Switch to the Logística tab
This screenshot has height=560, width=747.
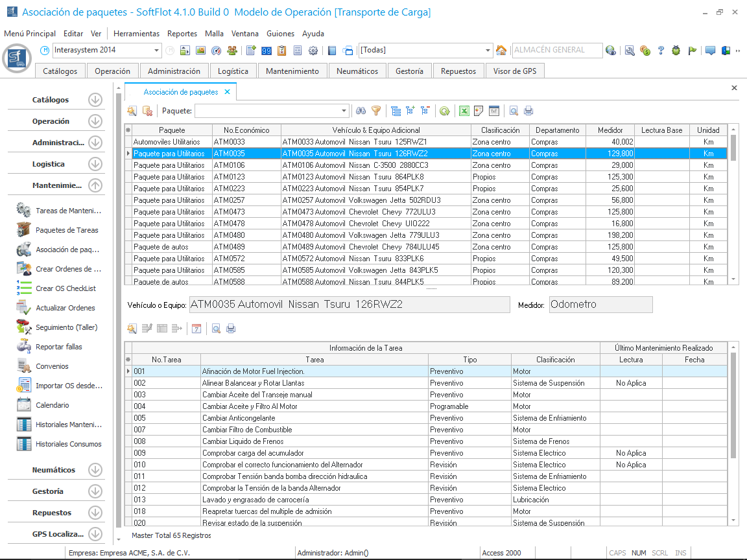[x=233, y=71]
